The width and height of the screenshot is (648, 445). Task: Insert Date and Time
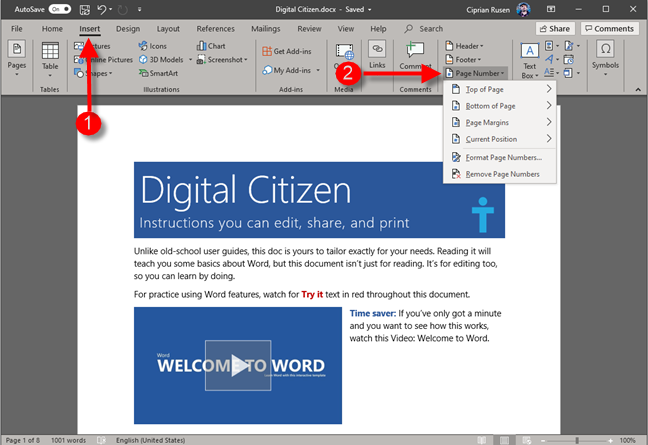coord(569,59)
